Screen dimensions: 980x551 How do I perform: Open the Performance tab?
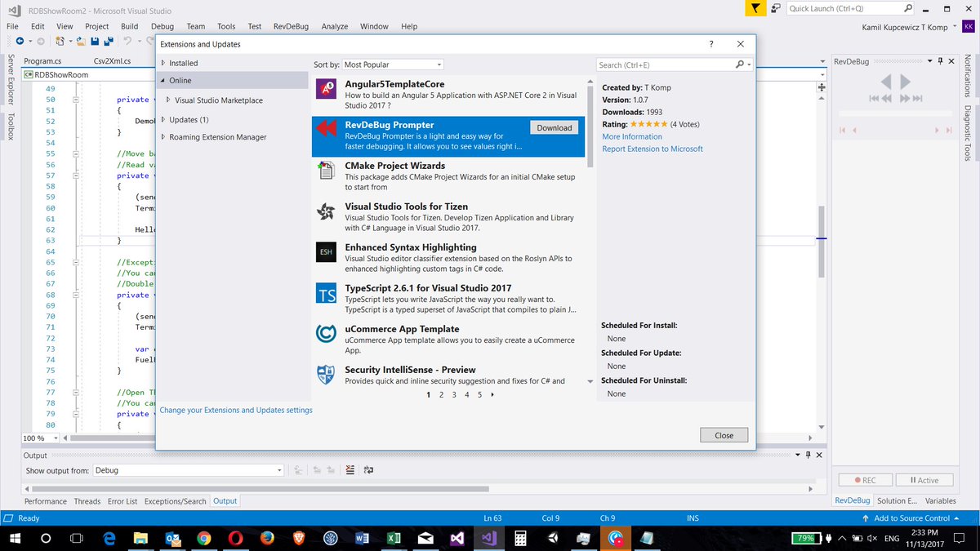pyautogui.click(x=46, y=501)
